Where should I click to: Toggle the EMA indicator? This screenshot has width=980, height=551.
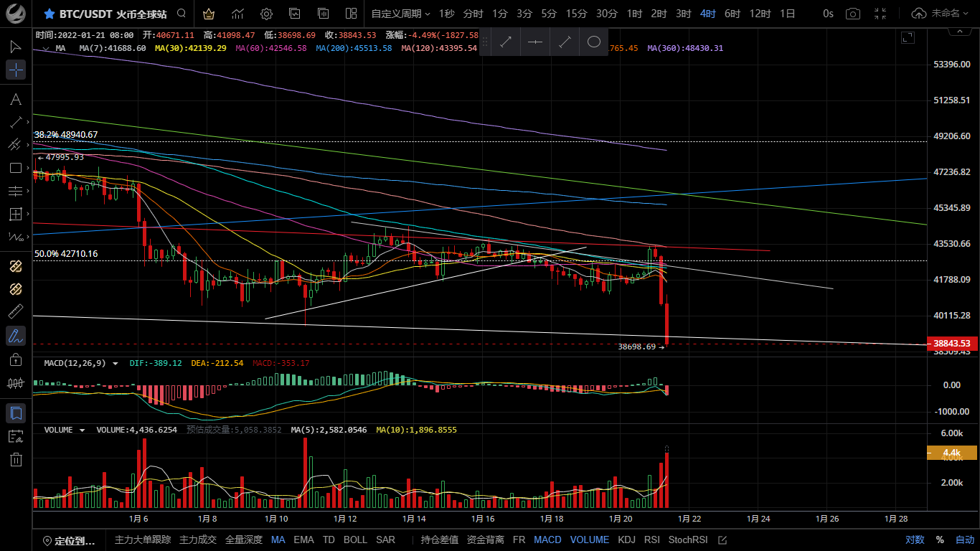point(303,540)
